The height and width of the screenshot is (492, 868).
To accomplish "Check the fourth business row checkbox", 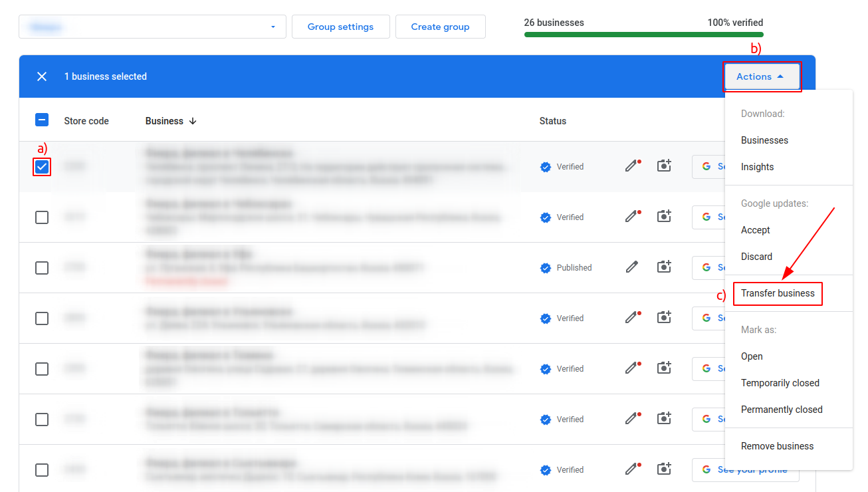I will (42, 318).
